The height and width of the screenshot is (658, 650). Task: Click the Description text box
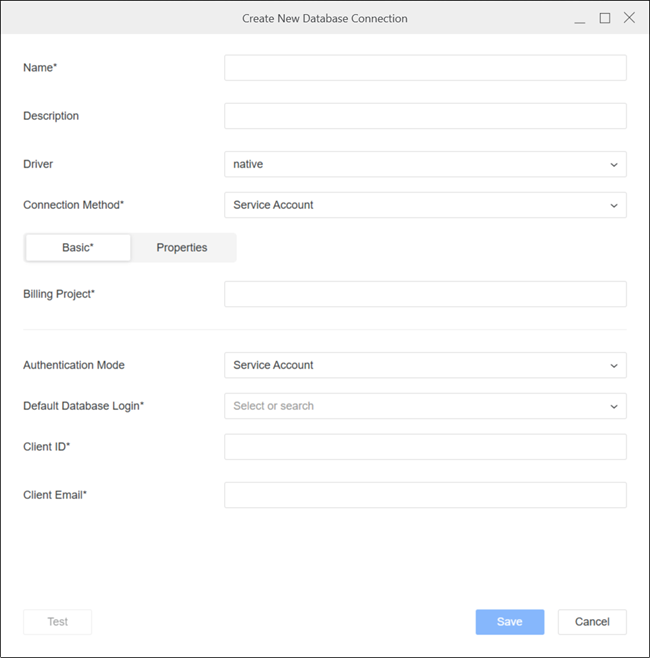coord(425,116)
